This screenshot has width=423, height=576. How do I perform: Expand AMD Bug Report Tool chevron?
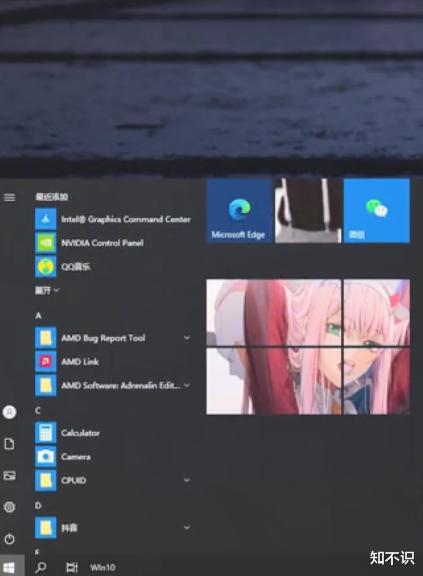187,338
